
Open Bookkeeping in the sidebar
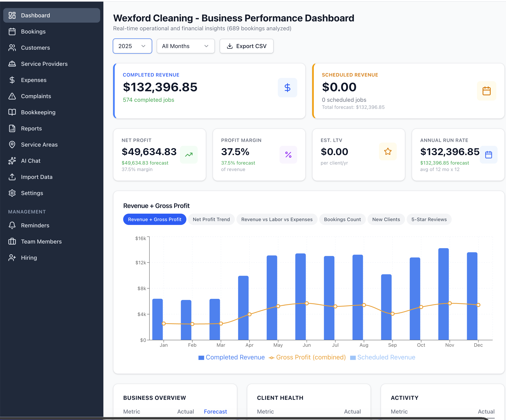pos(38,112)
